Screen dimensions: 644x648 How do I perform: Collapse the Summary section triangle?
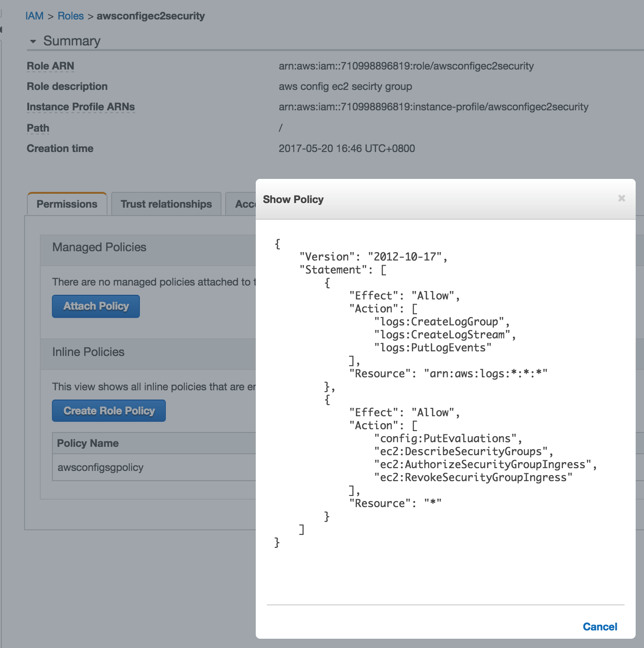(x=33, y=41)
